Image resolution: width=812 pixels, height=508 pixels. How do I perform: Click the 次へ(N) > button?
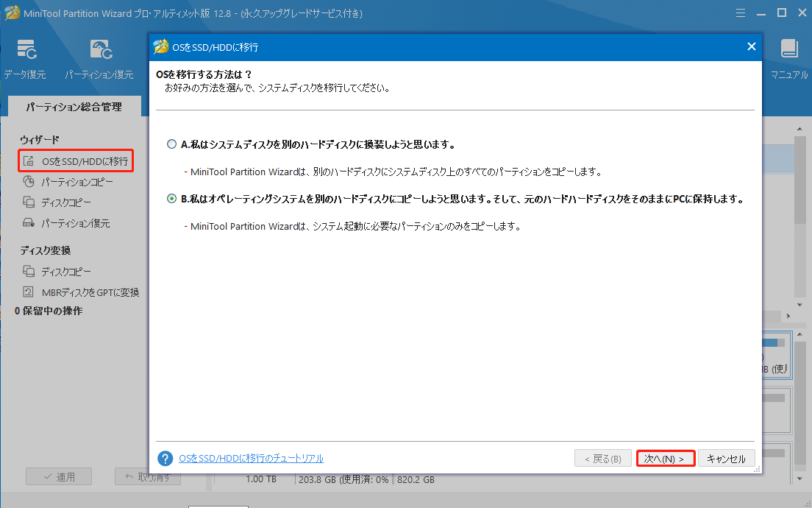[x=666, y=459]
